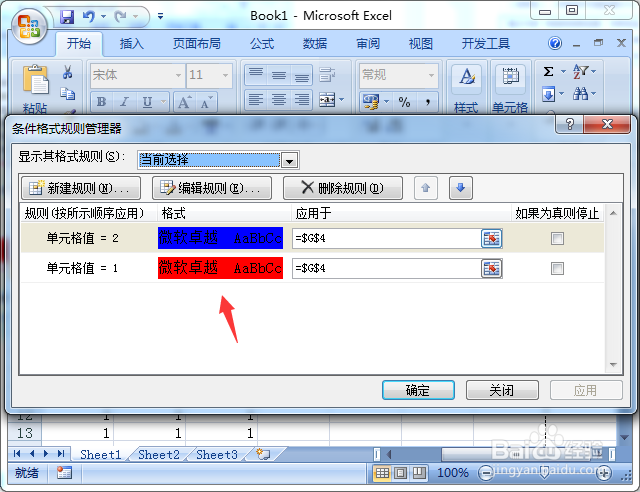Screen dimensions: 640x492
Task: Click the Accounting number format icon
Action: pos(371,101)
